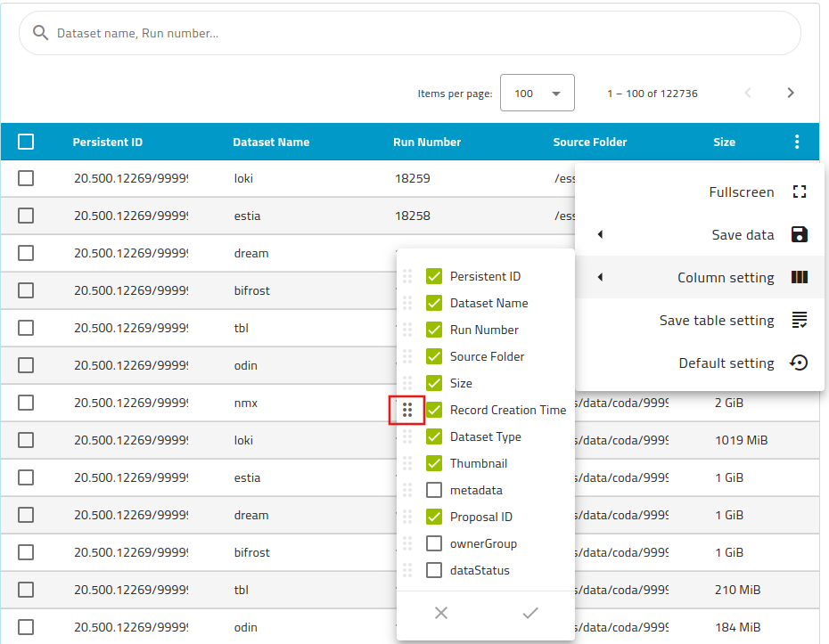Screen dimensions: 829x644
Task: Open the Items per page dropdown
Action: coord(537,94)
